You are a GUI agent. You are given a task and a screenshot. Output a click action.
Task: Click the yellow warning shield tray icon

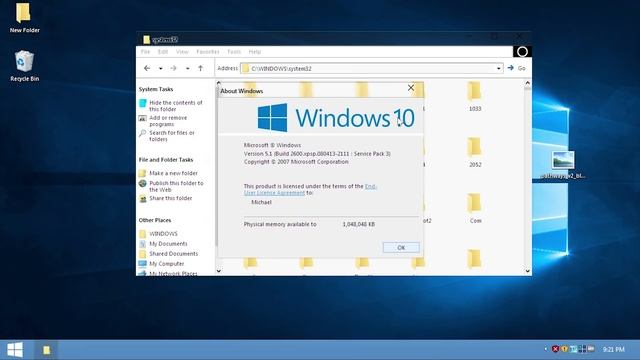click(x=564, y=349)
